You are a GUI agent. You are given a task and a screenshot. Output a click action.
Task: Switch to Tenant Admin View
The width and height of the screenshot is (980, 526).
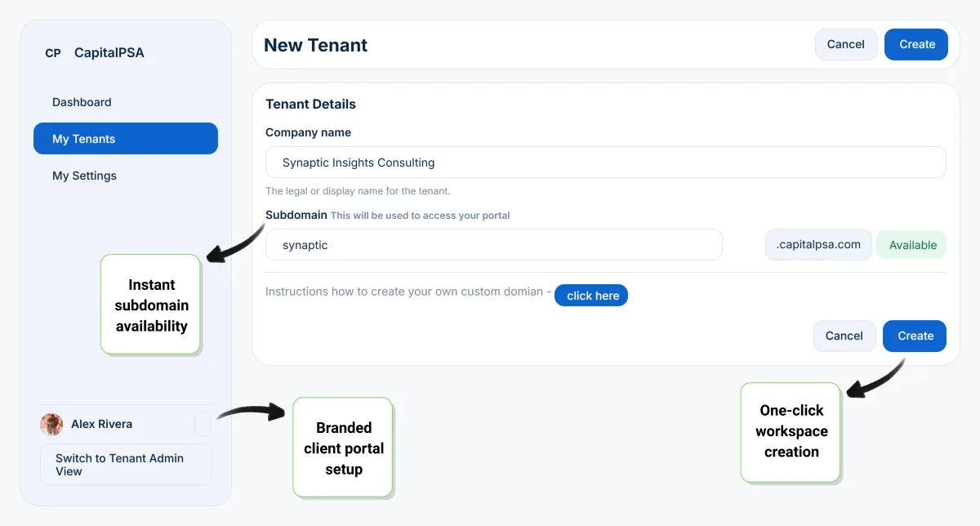(x=126, y=465)
